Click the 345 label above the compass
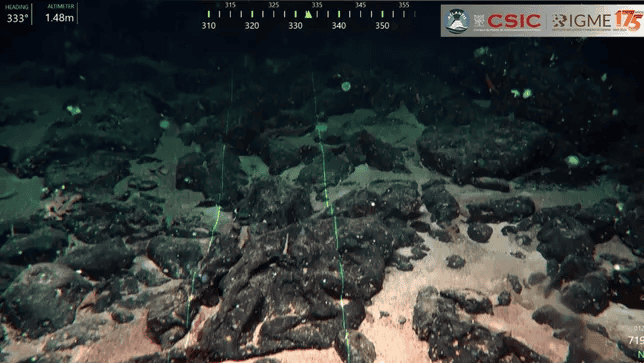 click(x=361, y=5)
